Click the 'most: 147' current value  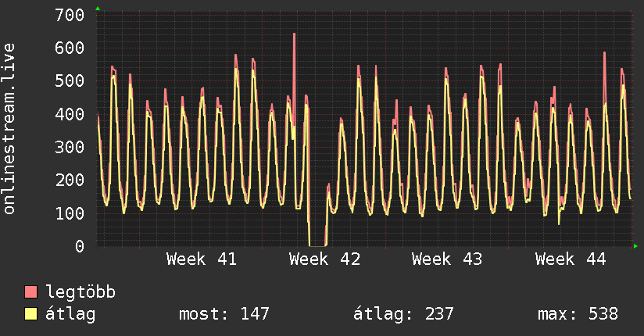coord(224,314)
